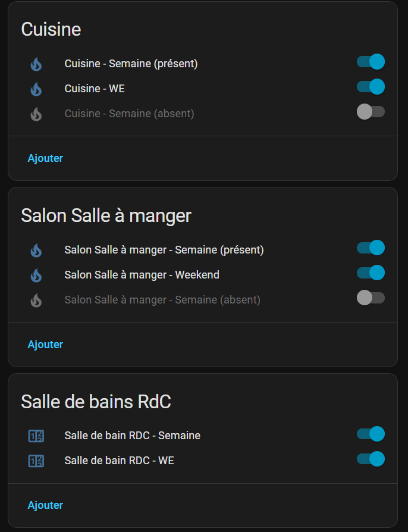
Task: Click flame icon for Salon Salle à manger - Weekend
Action: point(36,275)
